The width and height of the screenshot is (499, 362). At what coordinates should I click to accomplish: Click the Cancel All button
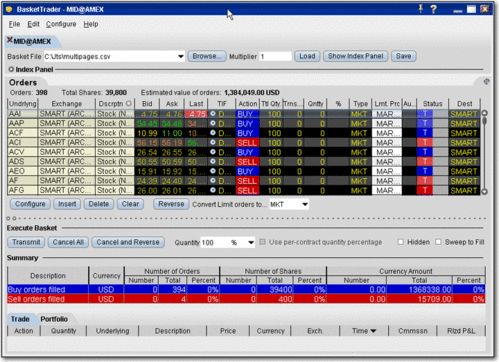pos(68,242)
